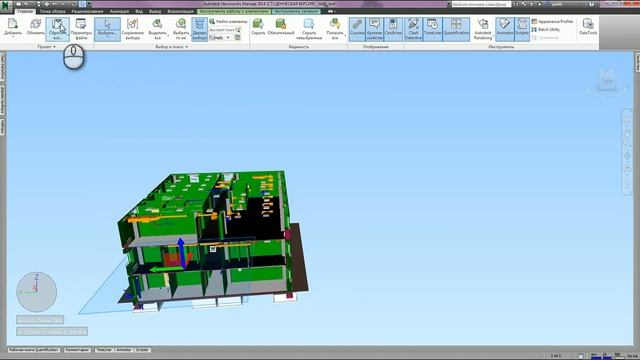Switch to Точка обзора (Viewpoint) tab
This screenshot has width=640, height=360.
tap(52, 11)
